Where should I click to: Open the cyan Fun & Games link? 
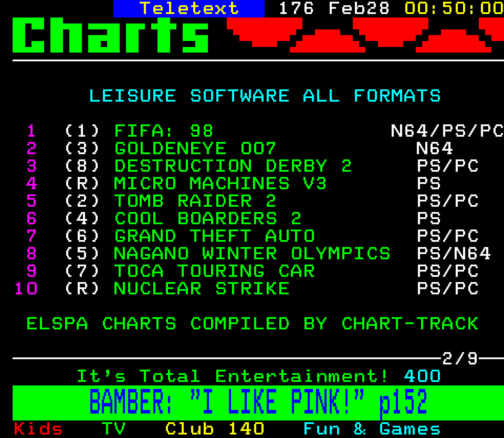(372, 429)
